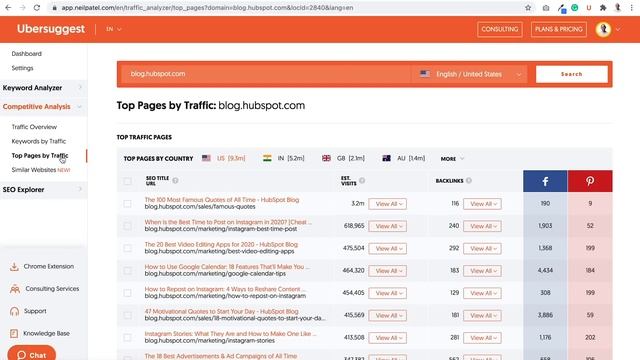Open the EN language dropdown in header
Screen dimensions: 640x360
(113, 29)
